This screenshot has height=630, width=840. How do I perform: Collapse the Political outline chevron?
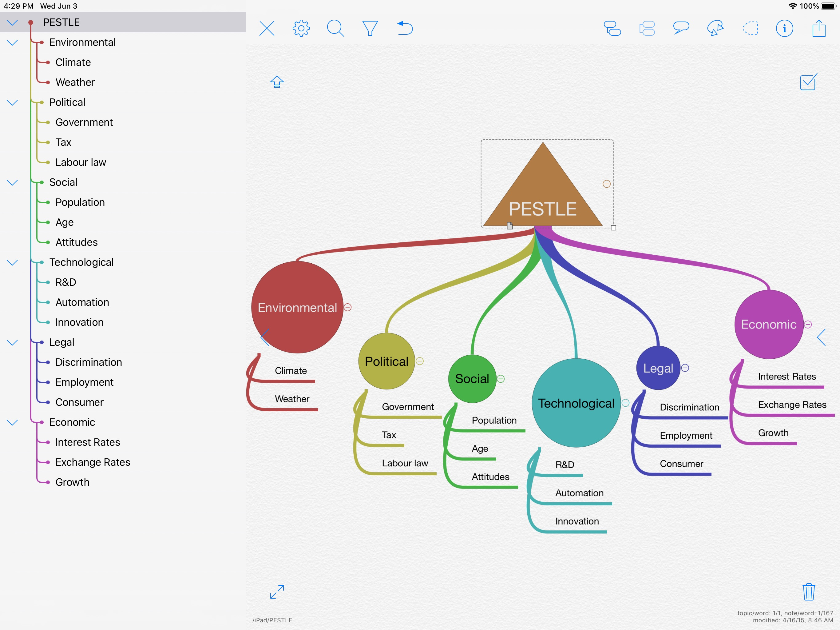[x=13, y=103]
